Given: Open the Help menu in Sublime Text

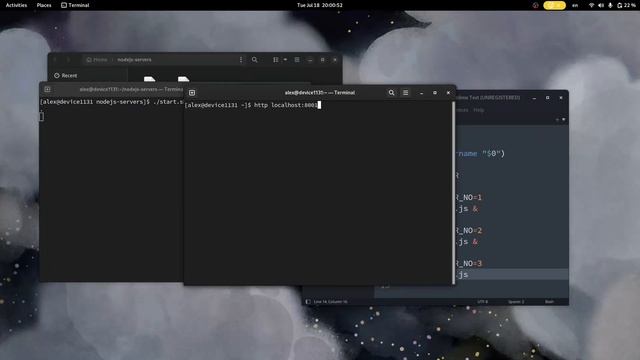Looking at the screenshot, I should (479, 110).
